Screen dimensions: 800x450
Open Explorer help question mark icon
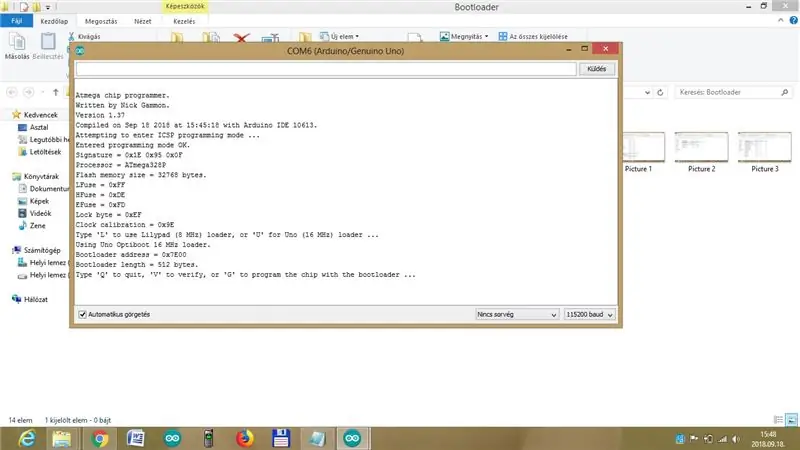(x=793, y=20)
